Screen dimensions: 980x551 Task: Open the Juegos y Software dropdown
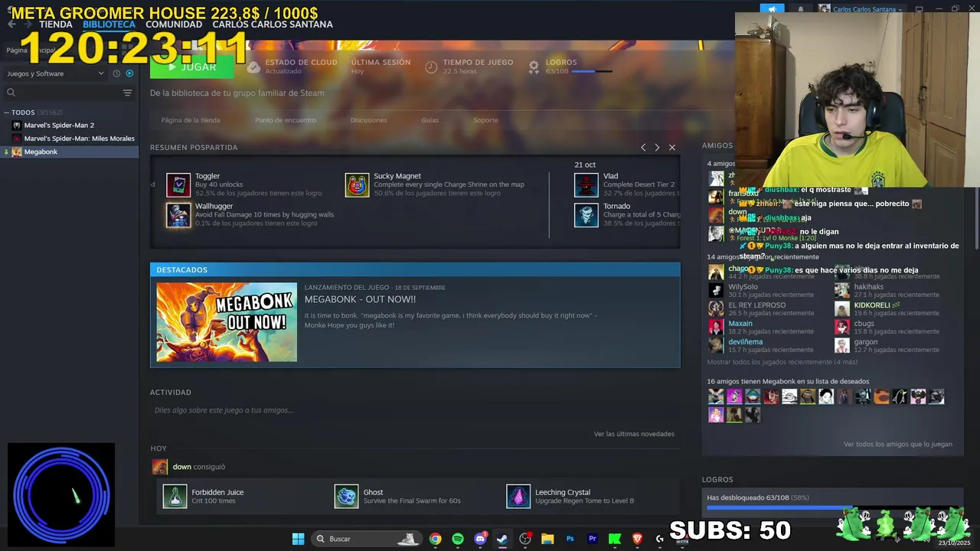[x=55, y=73]
